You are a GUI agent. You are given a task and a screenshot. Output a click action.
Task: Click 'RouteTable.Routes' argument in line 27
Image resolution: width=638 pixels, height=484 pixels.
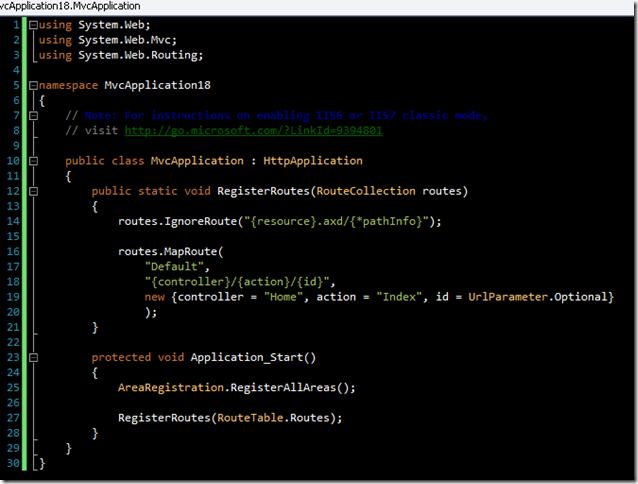coord(273,418)
